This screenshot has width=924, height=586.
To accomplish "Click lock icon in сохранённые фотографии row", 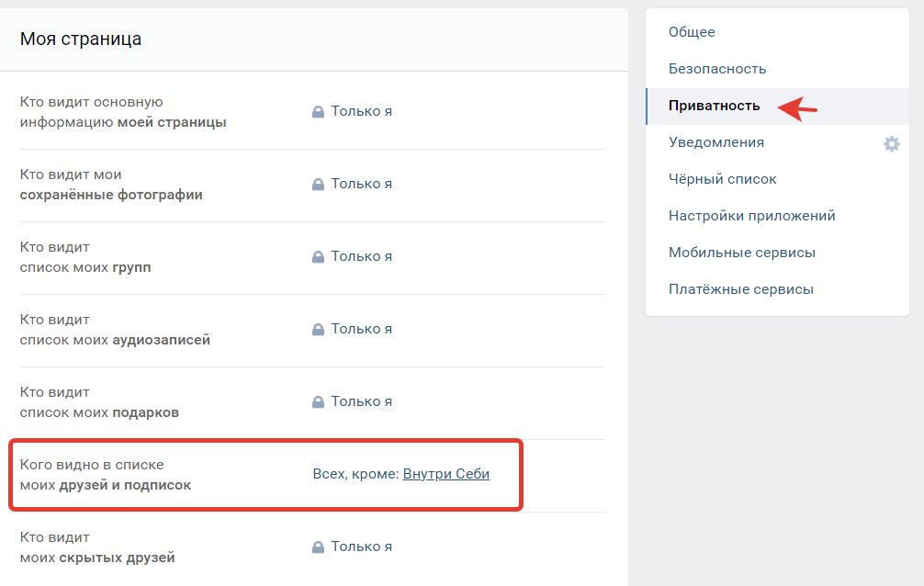I will click(318, 184).
